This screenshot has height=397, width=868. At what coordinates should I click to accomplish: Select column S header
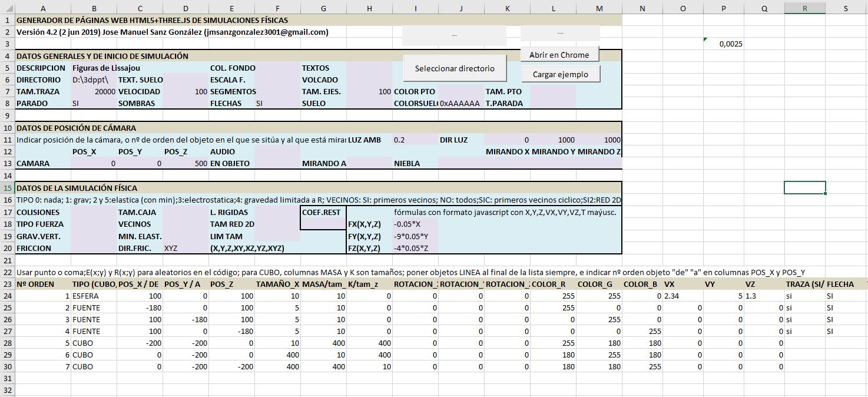[846, 8]
